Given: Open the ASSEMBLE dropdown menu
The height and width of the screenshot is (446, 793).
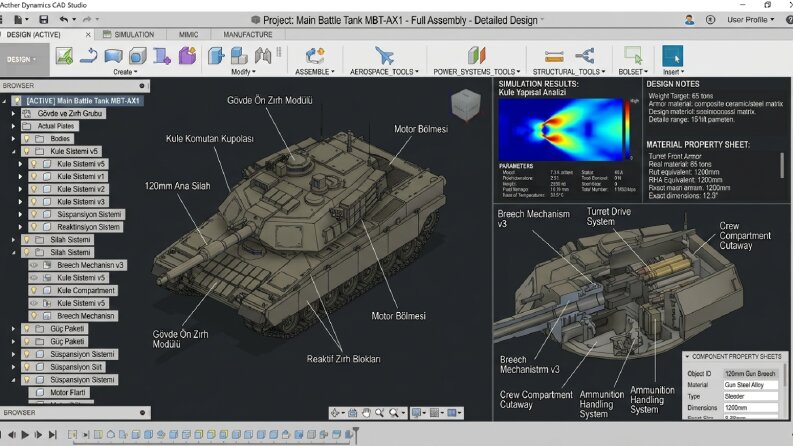Looking at the screenshot, I should [x=315, y=72].
